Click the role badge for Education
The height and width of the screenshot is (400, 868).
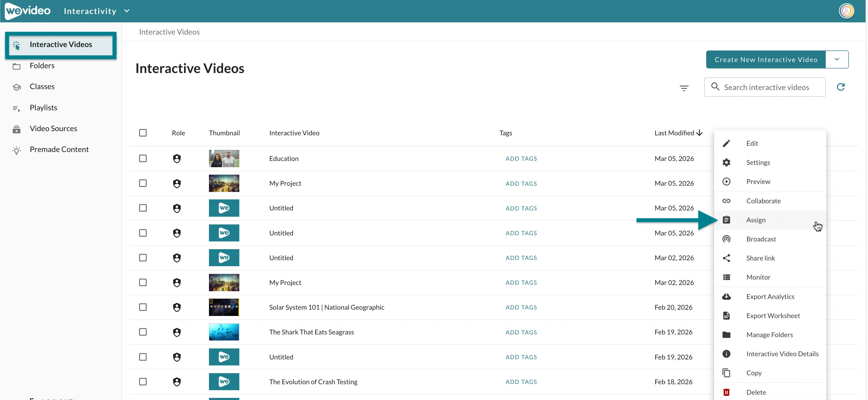177,159
